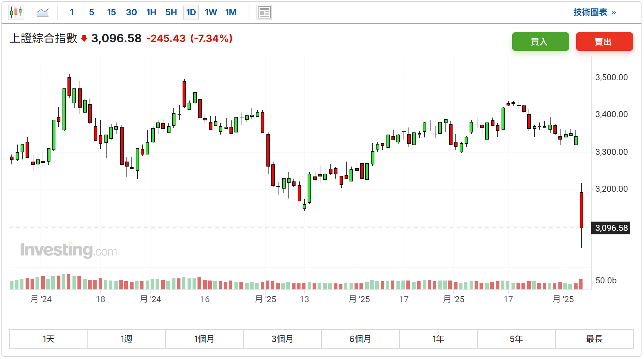Show the 最長 time range
Viewport: 644px width, 359px height.
coord(594,339)
